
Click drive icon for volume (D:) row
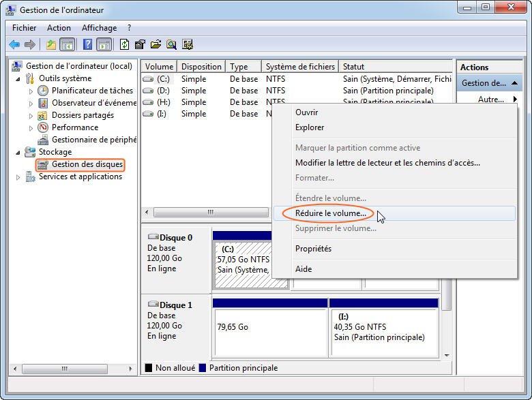pyautogui.click(x=148, y=91)
